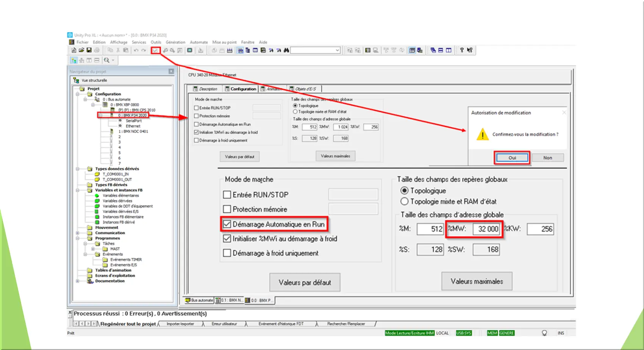This screenshot has width=644, height=350.
Task: Click the What's This arrow-question icon
Action: click(x=470, y=50)
